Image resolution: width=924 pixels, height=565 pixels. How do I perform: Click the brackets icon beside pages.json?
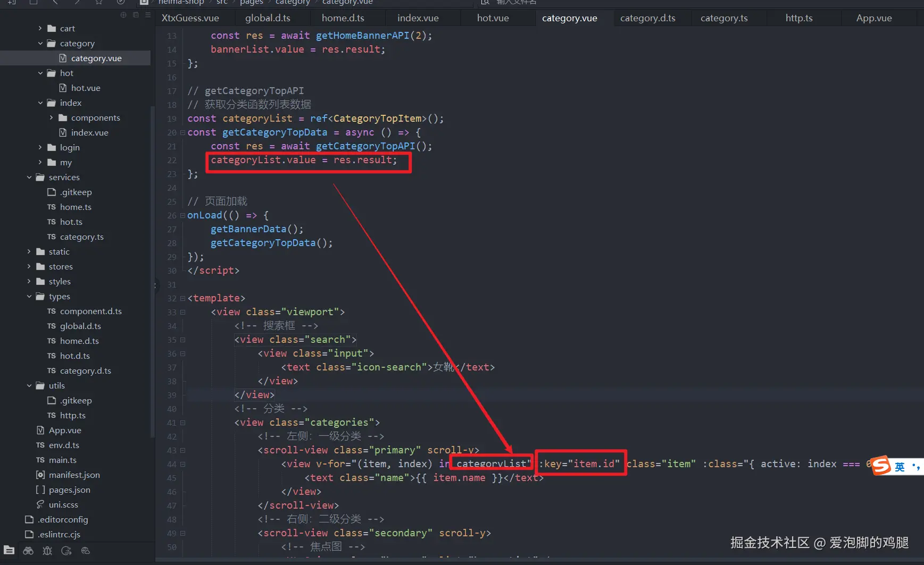coord(40,490)
